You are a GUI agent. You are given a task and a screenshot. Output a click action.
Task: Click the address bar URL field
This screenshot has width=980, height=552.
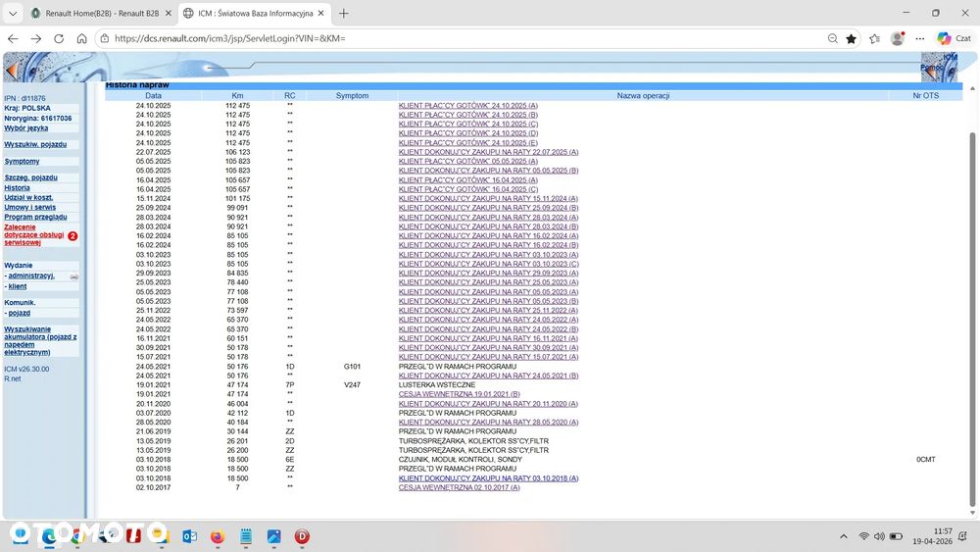[x=463, y=39]
